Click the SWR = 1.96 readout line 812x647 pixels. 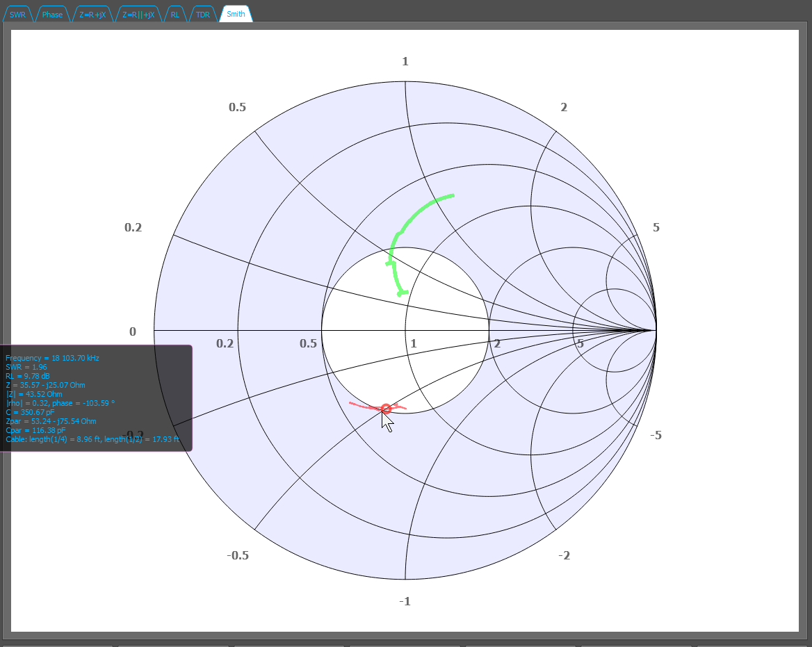coord(26,367)
